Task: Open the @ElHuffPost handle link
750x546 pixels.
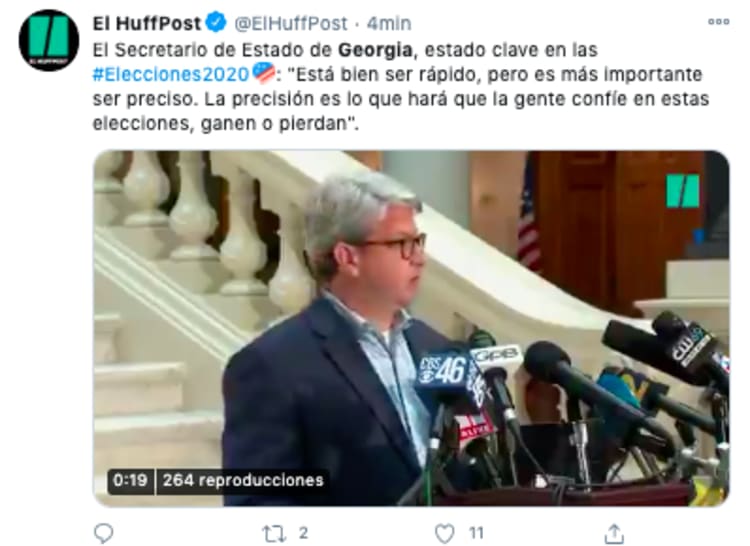Action: point(290,23)
